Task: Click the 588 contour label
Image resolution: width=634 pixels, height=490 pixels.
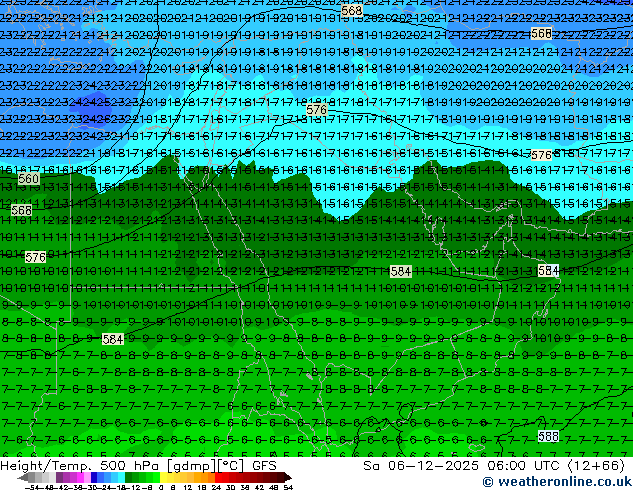Action: (548, 436)
